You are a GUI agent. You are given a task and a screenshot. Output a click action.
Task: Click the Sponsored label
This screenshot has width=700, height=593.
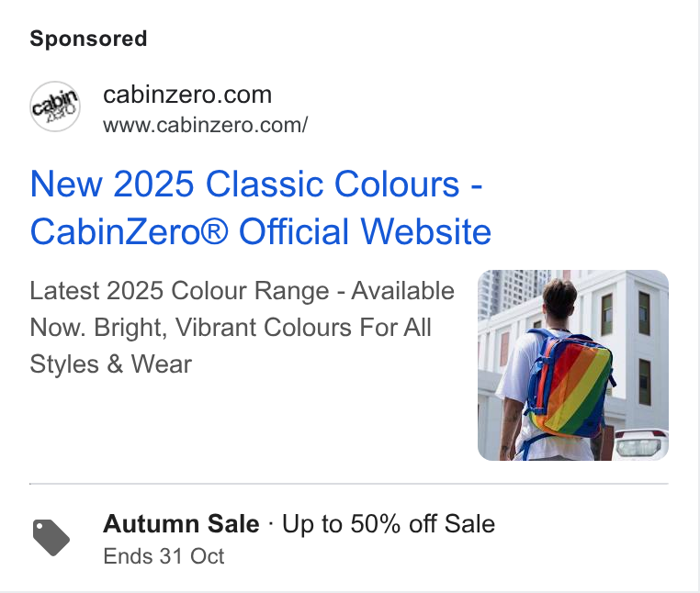[x=88, y=39]
